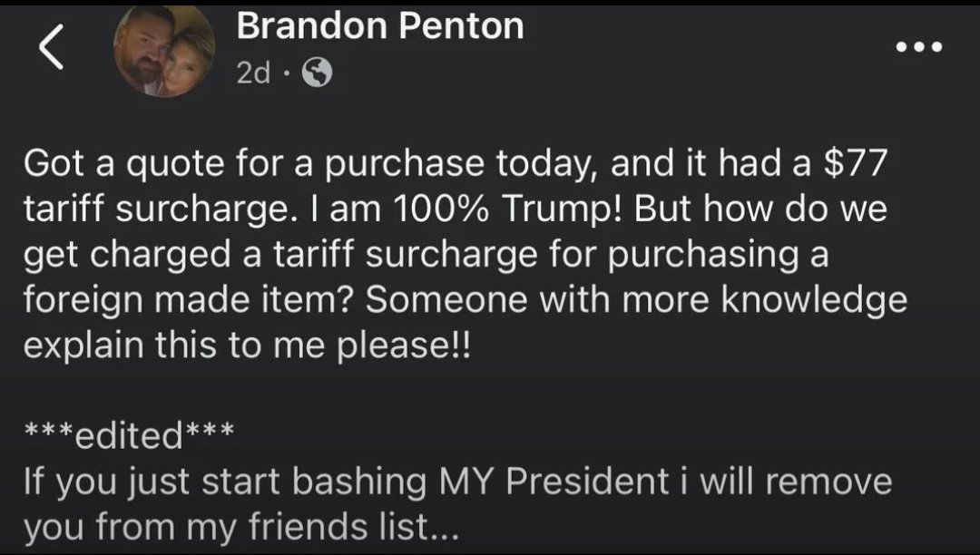Open the three-dot post options menu
Viewport: 980px width, 555px height.
[918, 47]
